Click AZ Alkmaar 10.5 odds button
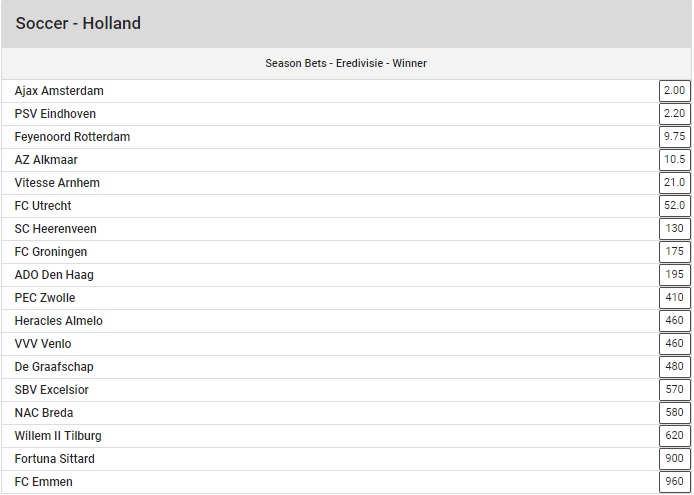The image size is (694, 495). pyautogui.click(x=675, y=160)
